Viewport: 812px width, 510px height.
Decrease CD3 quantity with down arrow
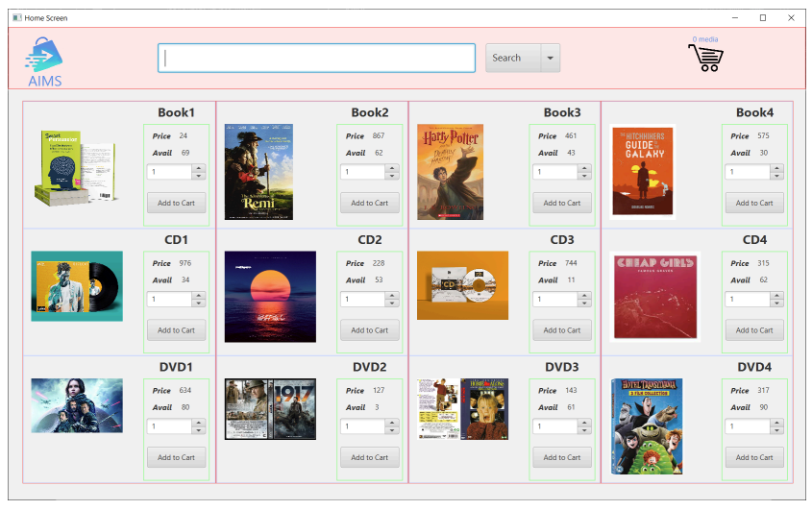pos(584,304)
